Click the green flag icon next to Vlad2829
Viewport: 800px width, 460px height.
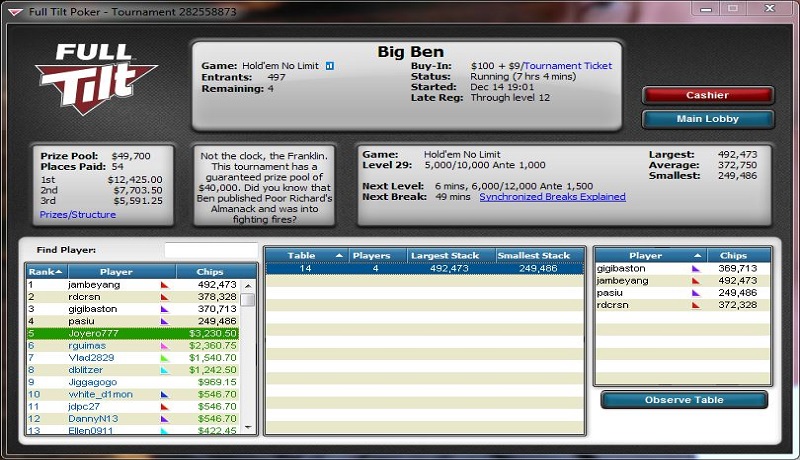(x=164, y=358)
